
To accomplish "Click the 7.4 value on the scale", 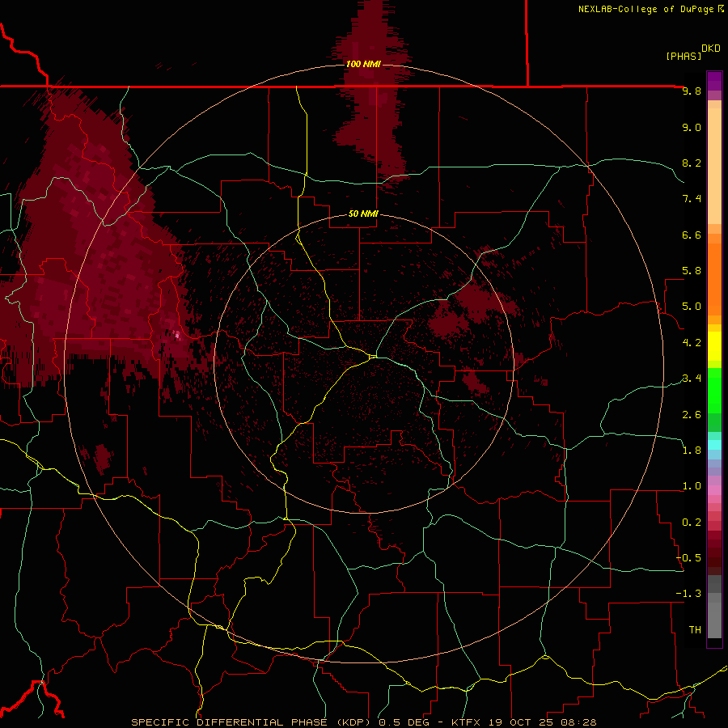I will (692, 199).
